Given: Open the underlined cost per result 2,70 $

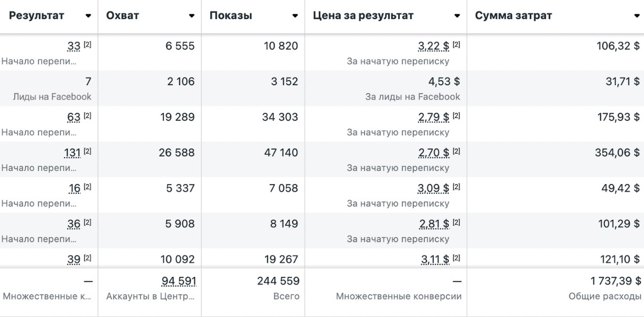Looking at the screenshot, I should tap(433, 153).
